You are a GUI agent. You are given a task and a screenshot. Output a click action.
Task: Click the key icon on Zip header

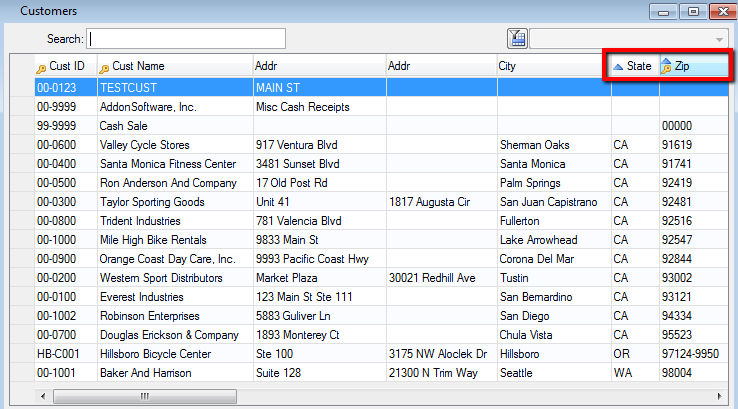[x=667, y=67]
